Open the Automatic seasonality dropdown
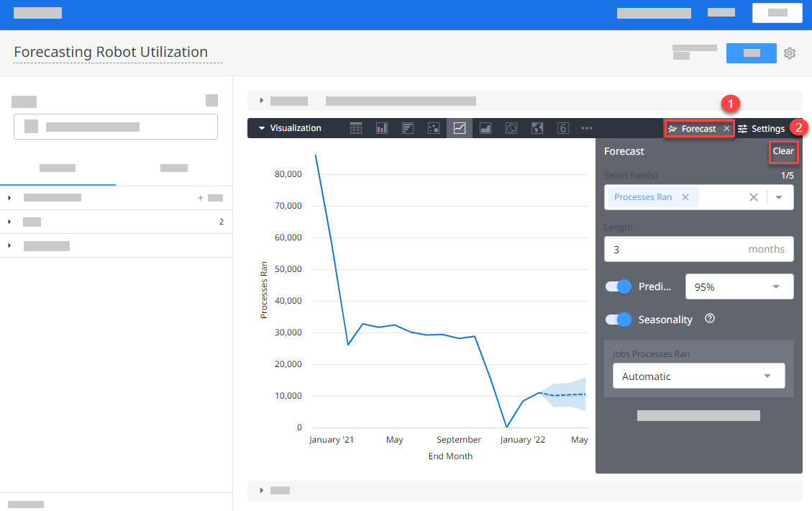Viewport: 812px width, 511px height. click(x=698, y=376)
